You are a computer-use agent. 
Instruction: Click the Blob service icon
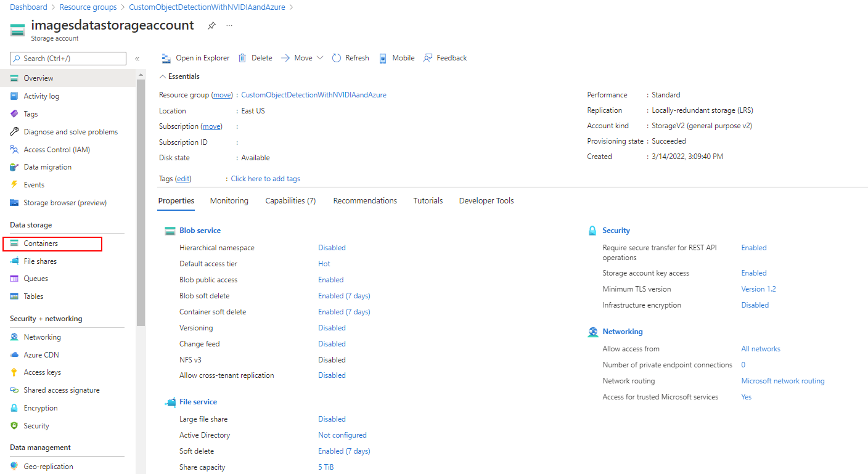click(x=170, y=231)
